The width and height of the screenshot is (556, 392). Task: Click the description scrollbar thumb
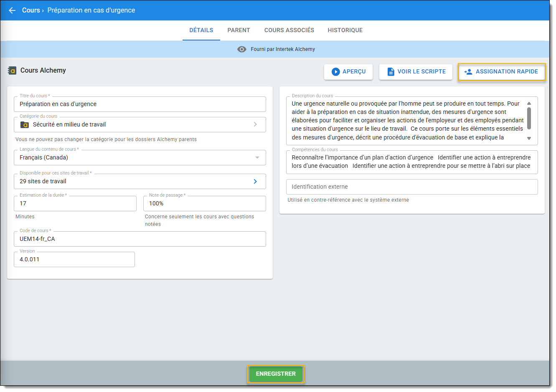pos(529,118)
